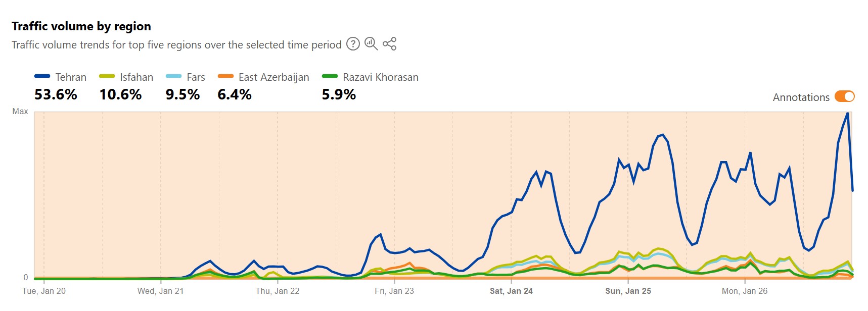Toggle the Isfahan series visibility
This screenshot has width=868, height=311.
(135, 77)
